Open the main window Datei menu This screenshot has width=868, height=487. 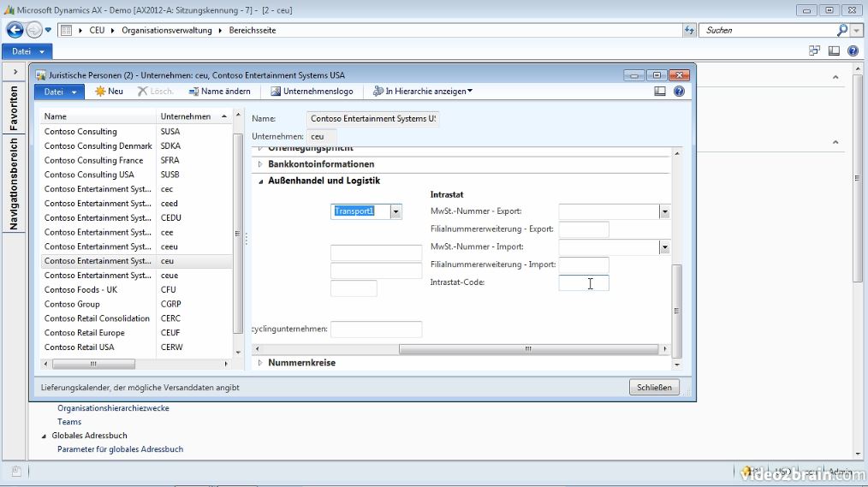coord(27,51)
